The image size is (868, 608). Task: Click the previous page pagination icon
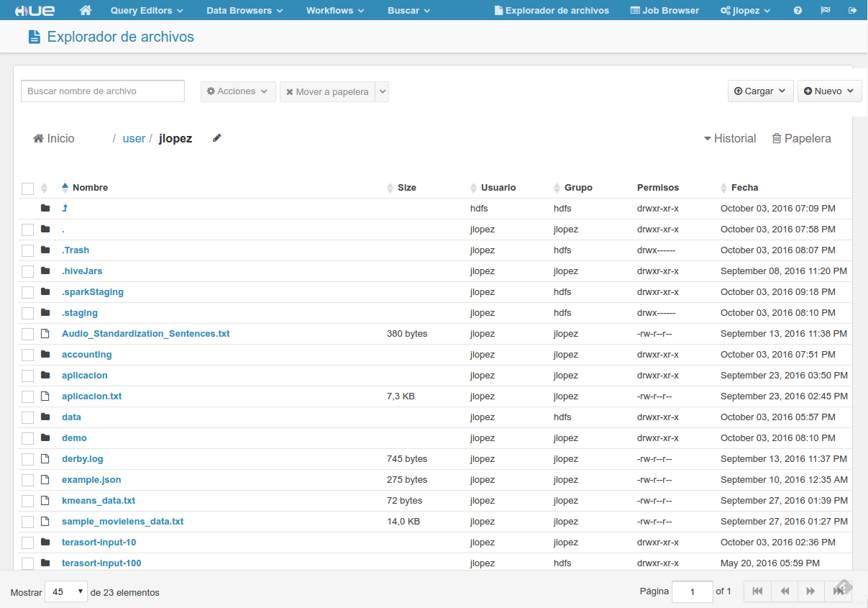785,591
